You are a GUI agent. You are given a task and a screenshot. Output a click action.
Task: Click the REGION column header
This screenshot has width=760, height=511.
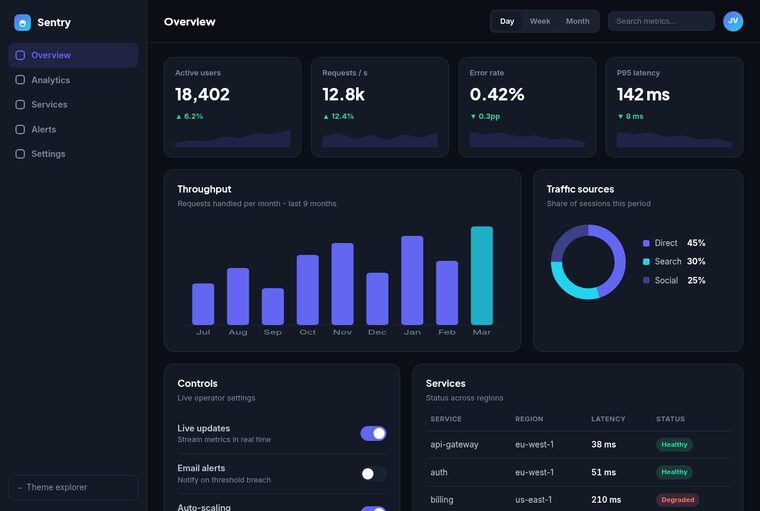pos(529,419)
